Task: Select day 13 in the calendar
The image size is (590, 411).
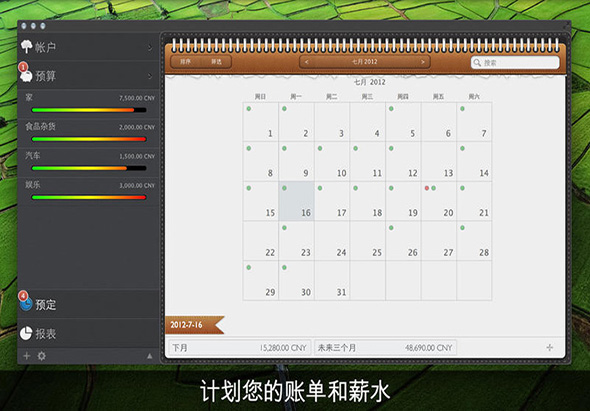Action: click(439, 161)
